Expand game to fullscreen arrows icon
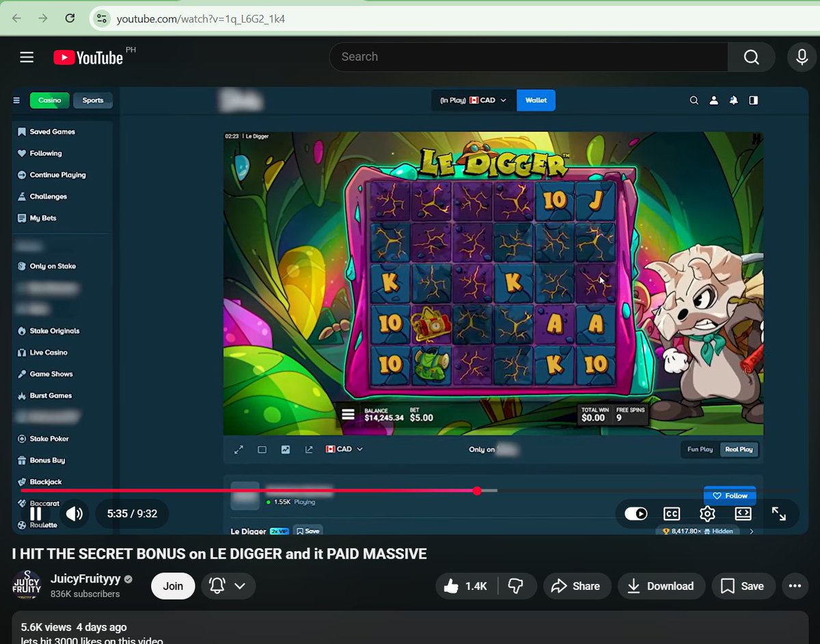This screenshot has height=644, width=820. pos(238,449)
